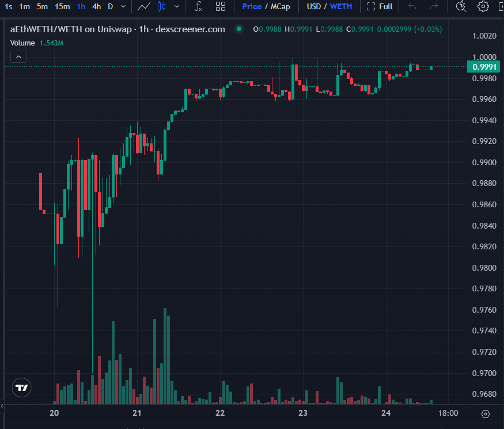
Task: Click the green market status dot
Action: point(239,29)
